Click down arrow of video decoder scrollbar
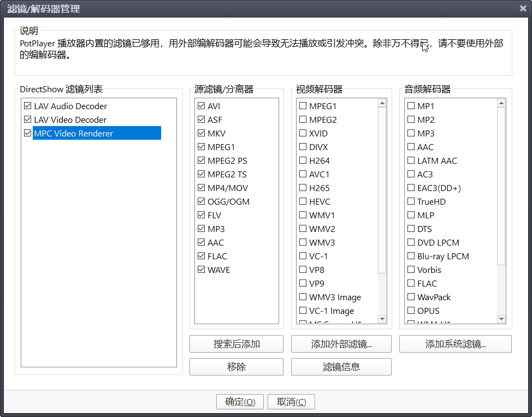The width and height of the screenshot is (532, 417). click(x=382, y=319)
